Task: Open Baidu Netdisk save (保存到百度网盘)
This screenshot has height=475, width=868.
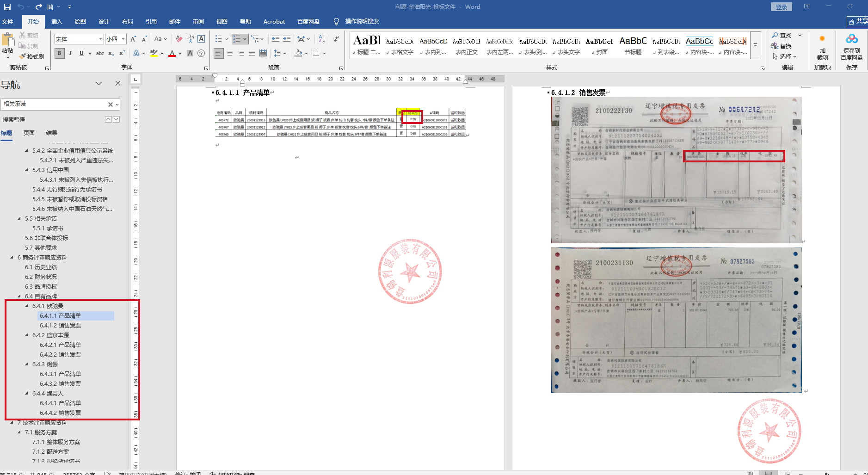Action: pyautogui.click(x=852, y=47)
